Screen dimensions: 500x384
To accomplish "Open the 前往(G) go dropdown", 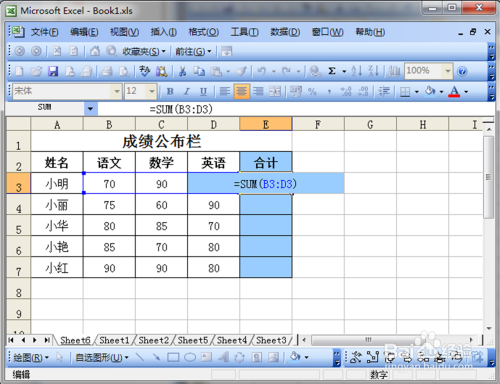I will click(193, 51).
